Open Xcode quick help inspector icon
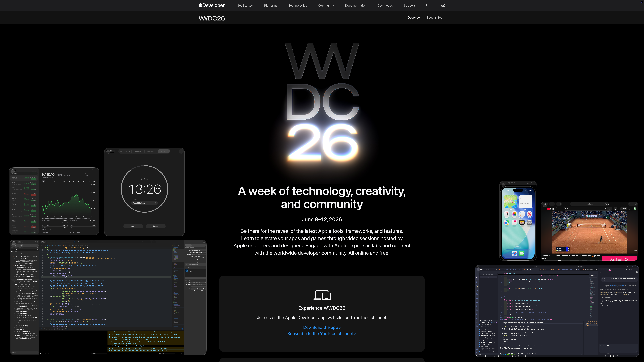The height and width of the screenshot is (362, 644). pos(202,245)
